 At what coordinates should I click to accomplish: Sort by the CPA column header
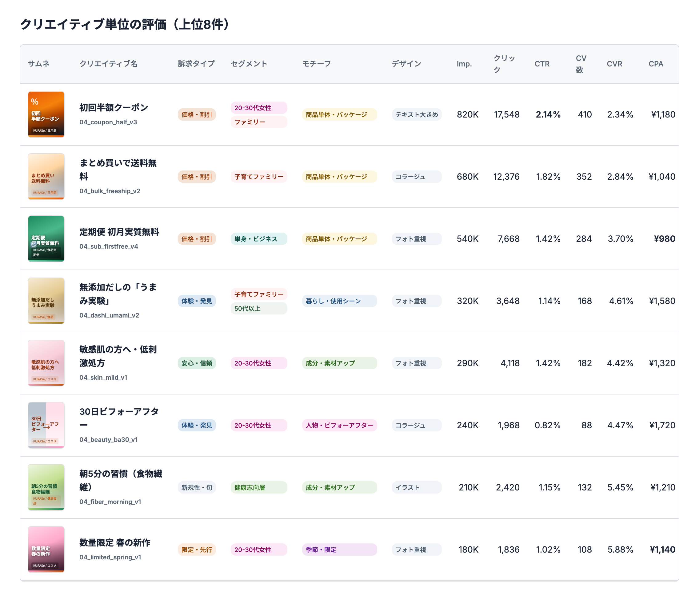point(656,64)
